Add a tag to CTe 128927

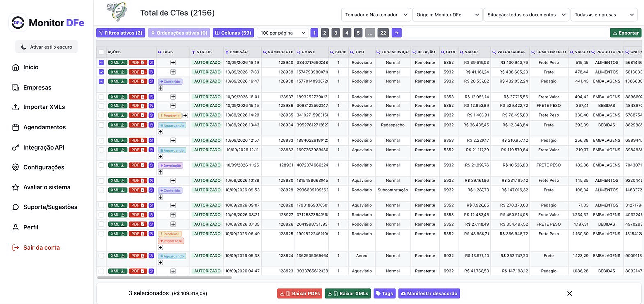[x=173, y=215]
